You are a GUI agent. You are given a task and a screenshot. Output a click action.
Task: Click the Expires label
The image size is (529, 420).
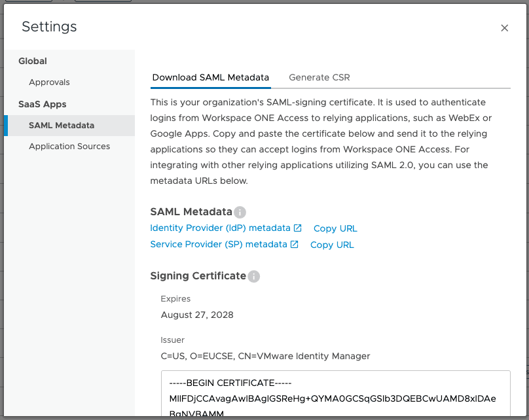175,299
